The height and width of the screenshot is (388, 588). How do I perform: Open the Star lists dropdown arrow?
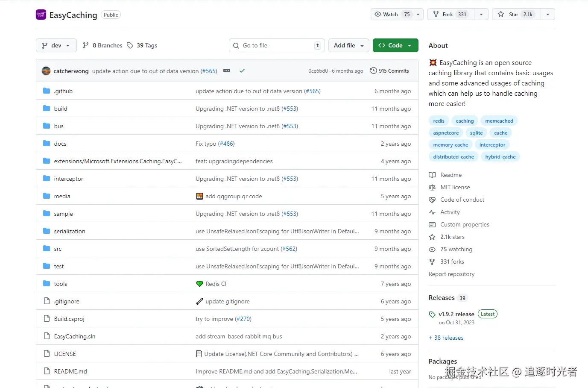548,14
